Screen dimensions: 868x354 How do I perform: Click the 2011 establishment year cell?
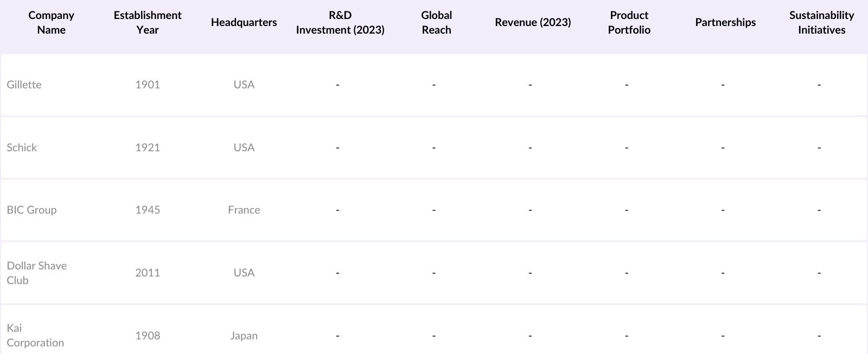coord(148,273)
